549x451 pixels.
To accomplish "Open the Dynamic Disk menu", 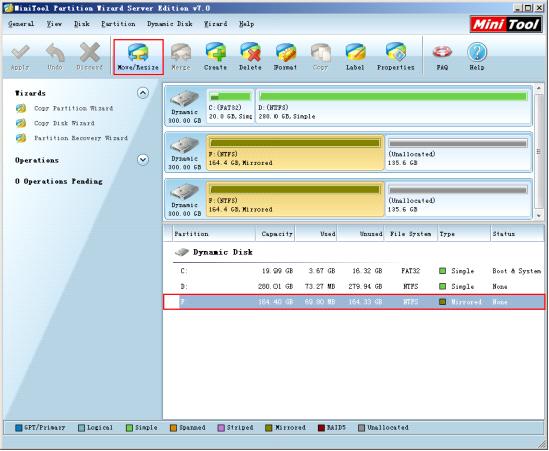I will click(x=170, y=24).
